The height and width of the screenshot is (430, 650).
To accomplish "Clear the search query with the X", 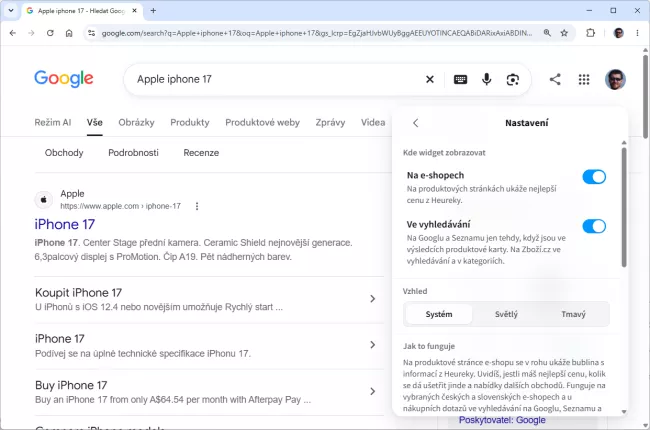I will [x=430, y=79].
